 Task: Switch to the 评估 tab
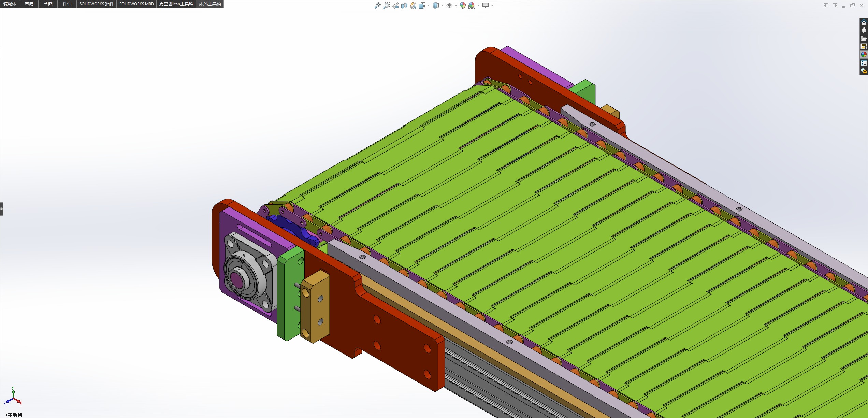(67, 4)
